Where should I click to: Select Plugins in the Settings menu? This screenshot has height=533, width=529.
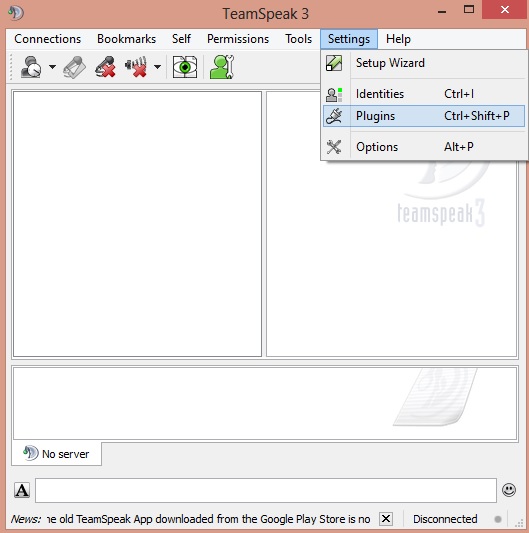pyautogui.click(x=424, y=116)
